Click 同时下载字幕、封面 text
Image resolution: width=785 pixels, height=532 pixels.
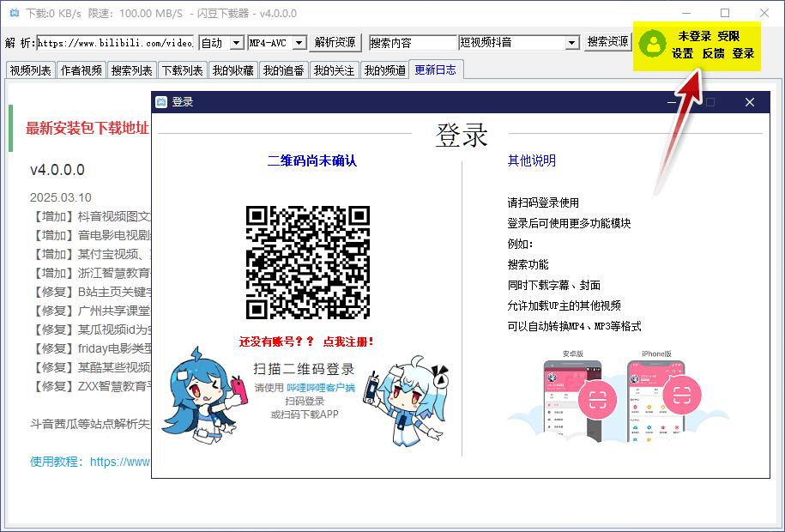click(553, 285)
